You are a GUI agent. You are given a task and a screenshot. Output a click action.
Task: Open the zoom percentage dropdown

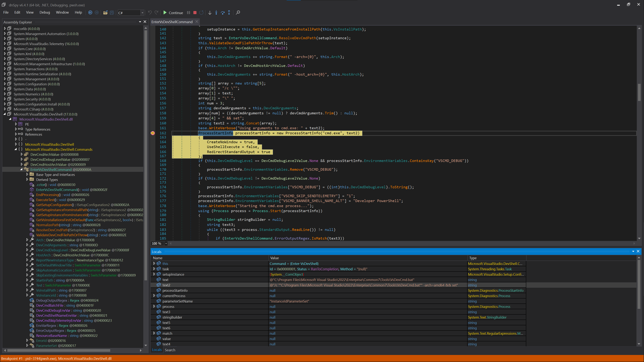[166, 244]
